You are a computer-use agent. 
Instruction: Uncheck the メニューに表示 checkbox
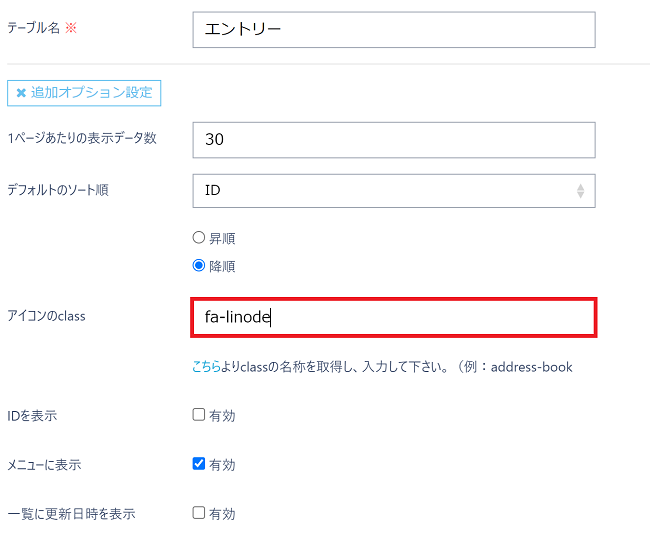[199, 464]
